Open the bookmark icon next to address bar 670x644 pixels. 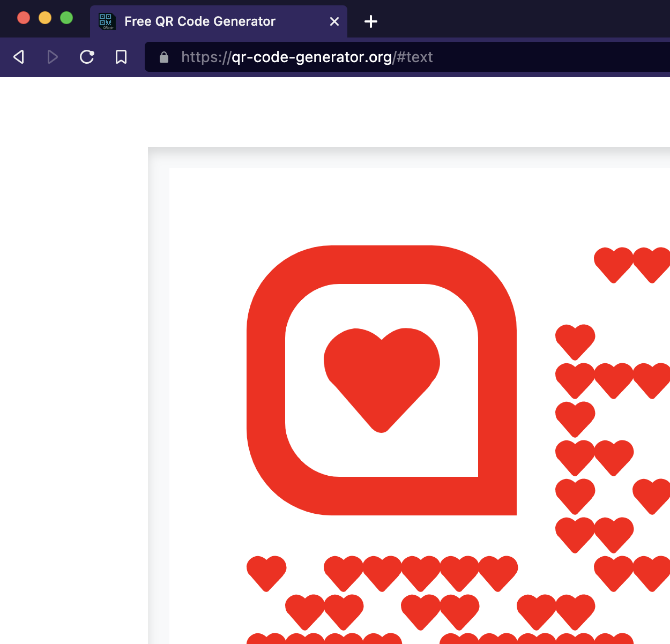point(121,57)
